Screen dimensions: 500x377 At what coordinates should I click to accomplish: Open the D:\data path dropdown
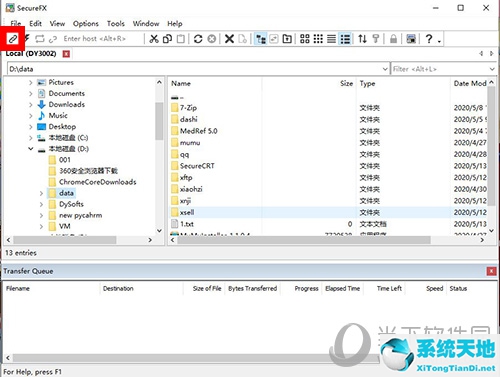385,69
